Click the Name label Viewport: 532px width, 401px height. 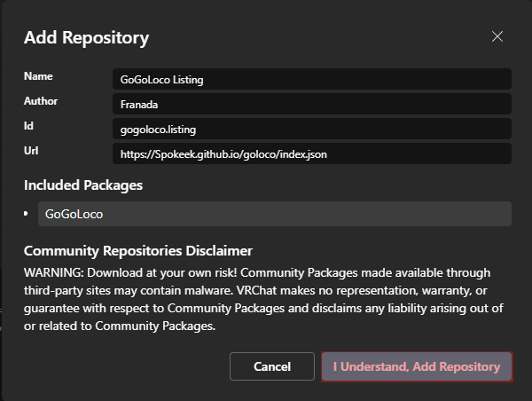(x=38, y=76)
